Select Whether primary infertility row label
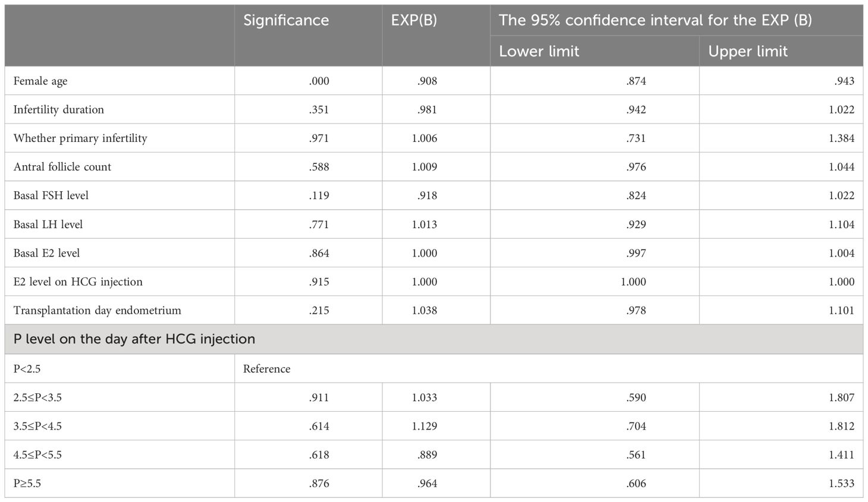868x502 pixels. pyautogui.click(x=80, y=138)
